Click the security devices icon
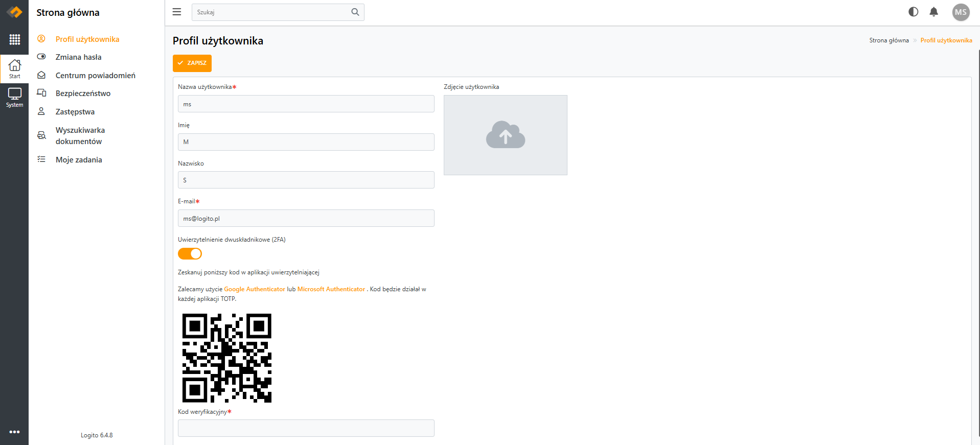 pos(41,93)
